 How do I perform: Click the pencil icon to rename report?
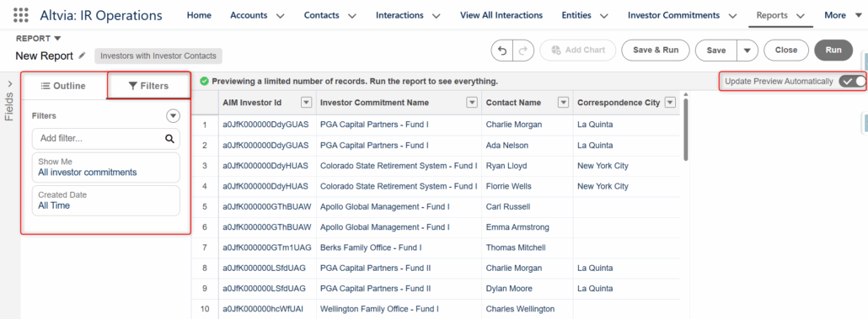[82, 56]
